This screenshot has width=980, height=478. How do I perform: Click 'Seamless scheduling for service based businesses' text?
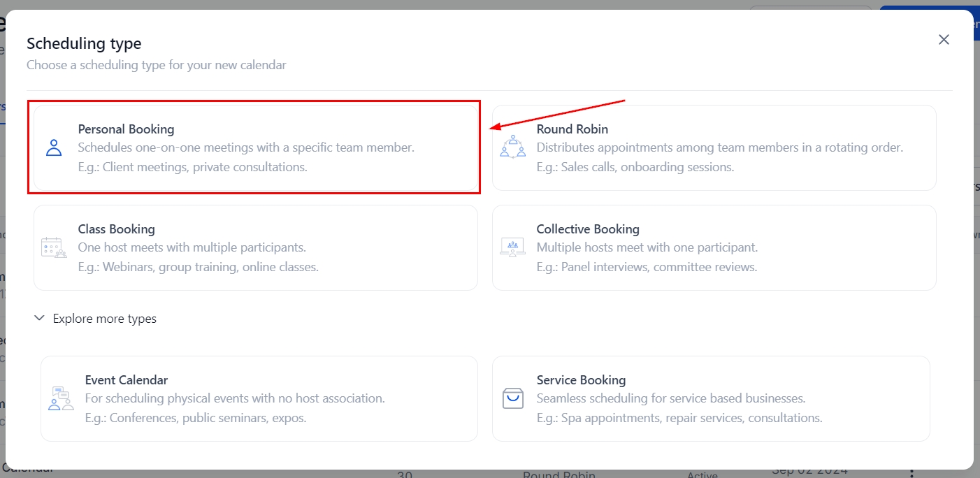(670, 398)
